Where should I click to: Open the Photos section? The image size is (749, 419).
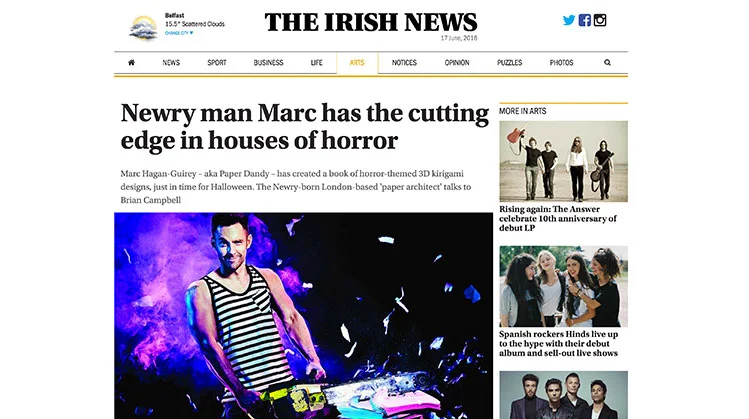[x=561, y=63]
